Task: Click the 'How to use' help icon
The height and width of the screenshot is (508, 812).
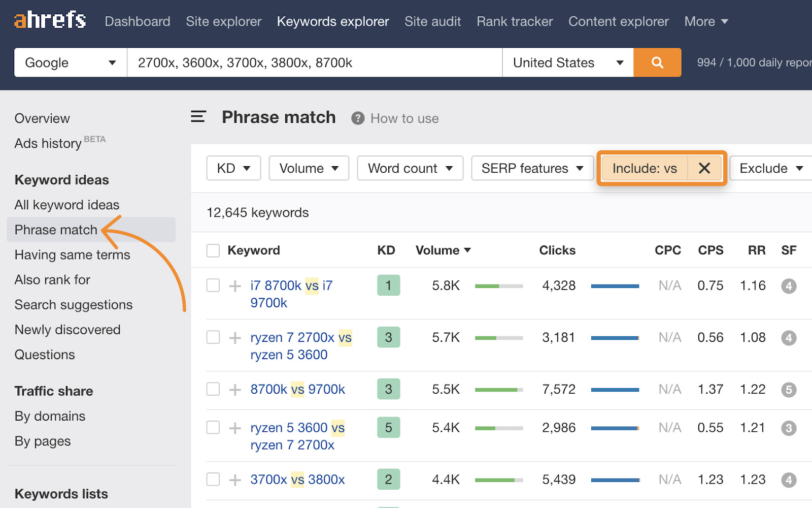Action: pyautogui.click(x=357, y=118)
